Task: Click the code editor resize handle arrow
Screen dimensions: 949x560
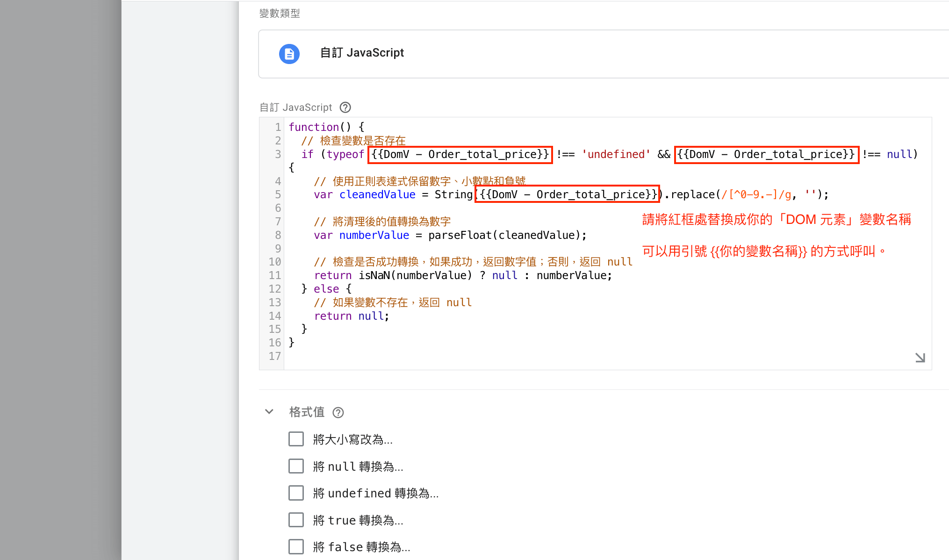Action: pos(920,358)
